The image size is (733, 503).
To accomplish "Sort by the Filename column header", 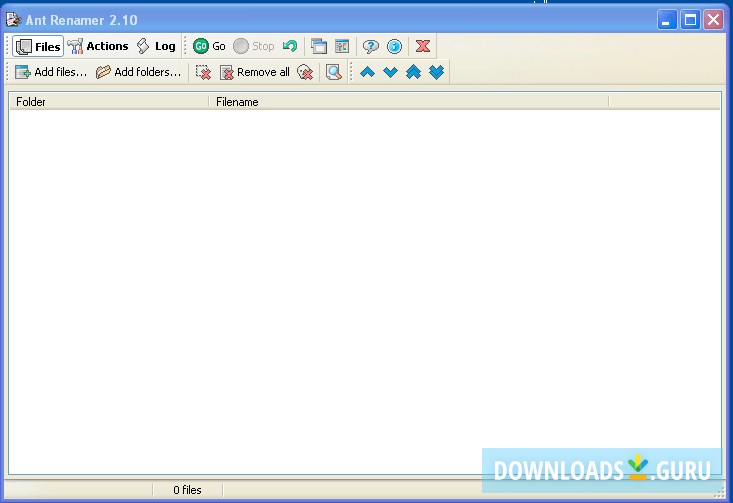I will (x=409, y=101).
